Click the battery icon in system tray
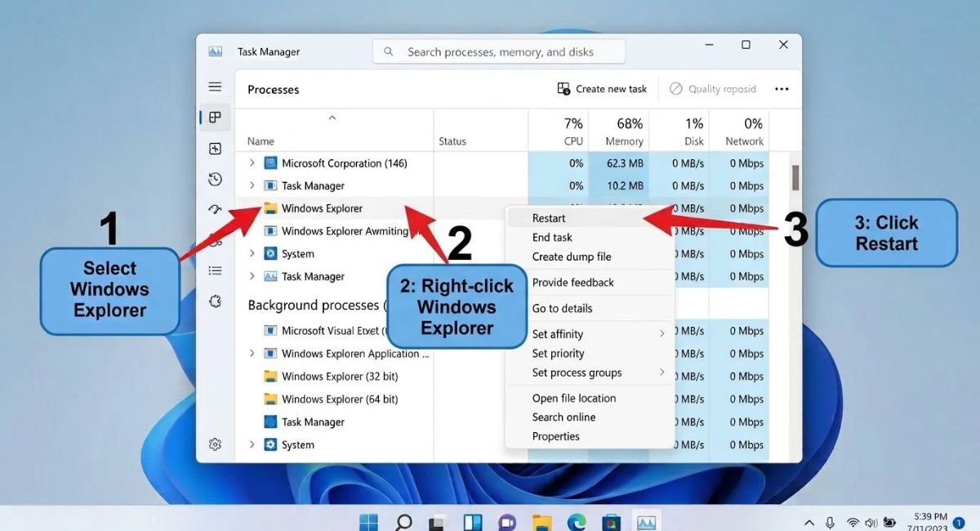Image resolution: width=980 pixels, height=531 pixels. 890,522
